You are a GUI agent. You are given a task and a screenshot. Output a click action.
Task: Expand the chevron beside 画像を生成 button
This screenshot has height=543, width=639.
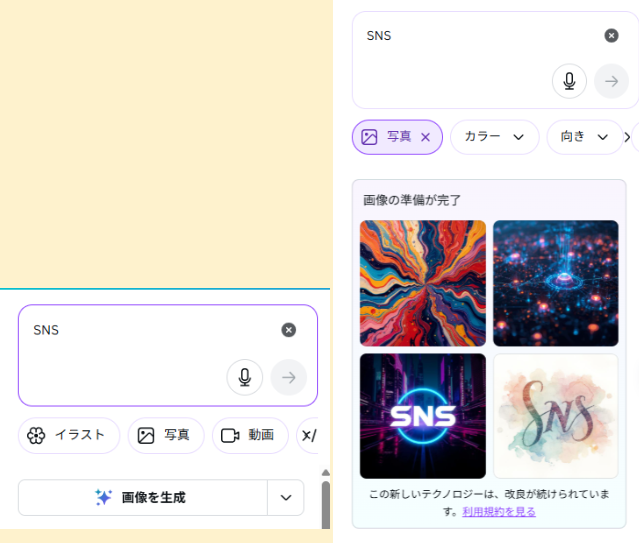tap(286, 497)
